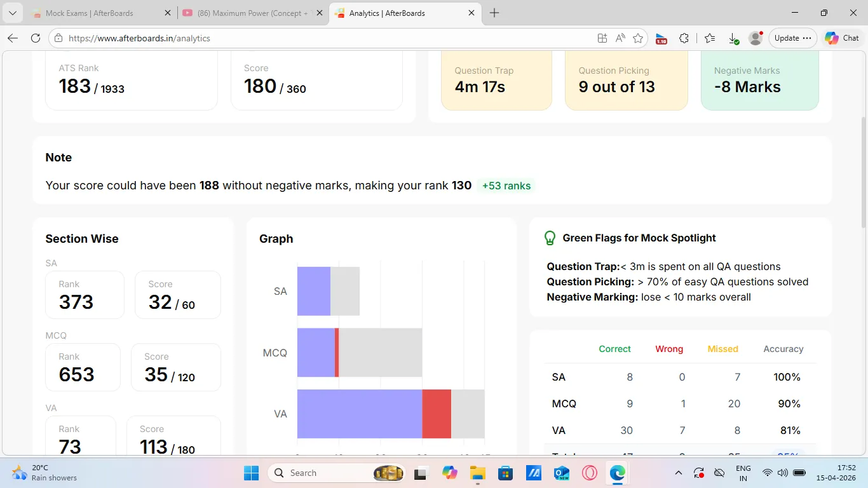This screenshot has height=488, width=868.
Task: Show hidden system tray icons
Action: click(678, 473)
